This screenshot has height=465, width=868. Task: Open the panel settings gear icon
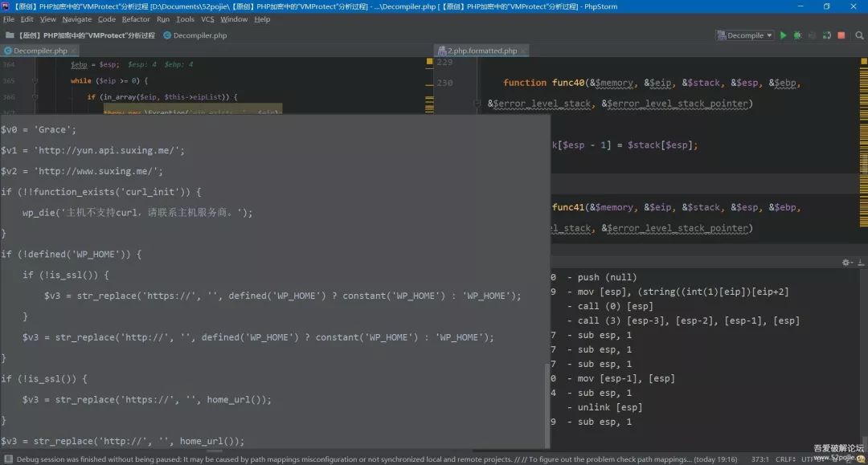845,263
